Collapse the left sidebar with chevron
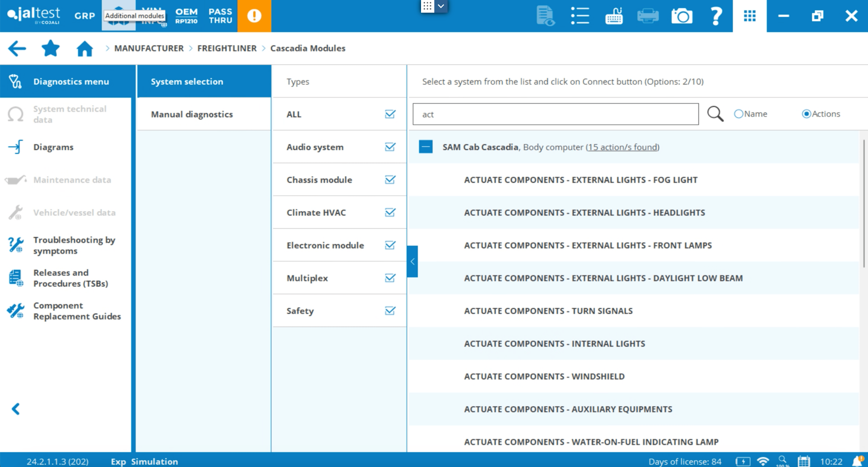This screenshot has width=868, height=467. point(15,409)
